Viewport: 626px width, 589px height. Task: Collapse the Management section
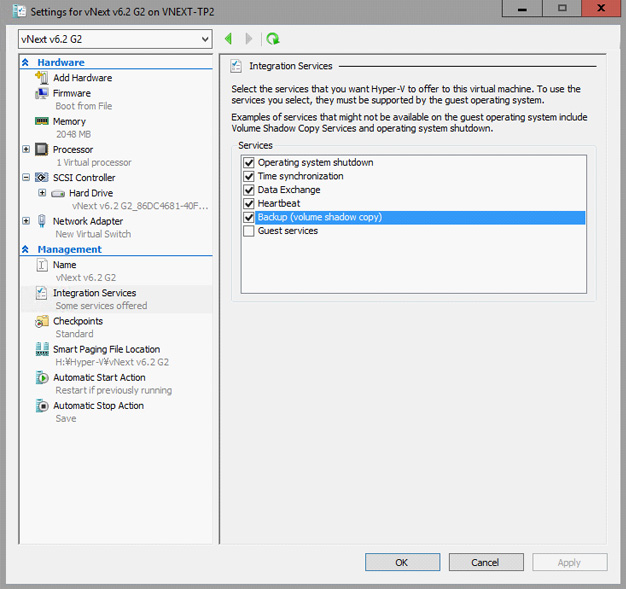pyautogui.click(x=25, y=249)
